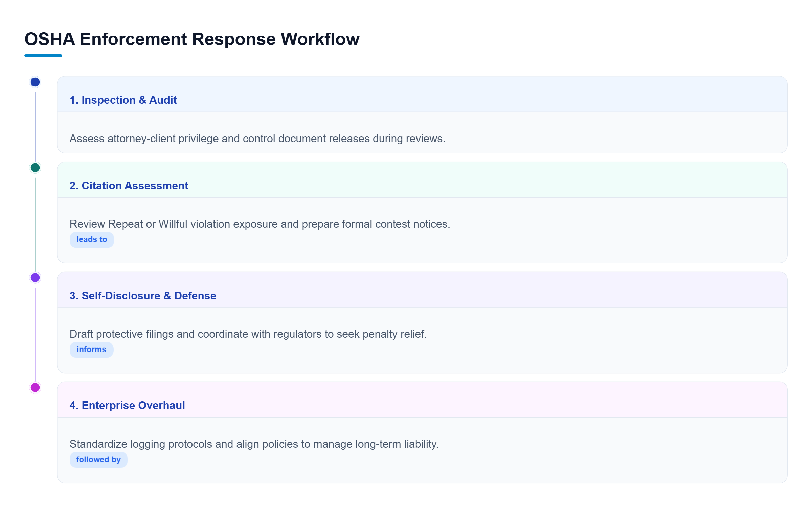
Task: Open the '1. Inspection & Audit' heading
Action: click(123, 100)
